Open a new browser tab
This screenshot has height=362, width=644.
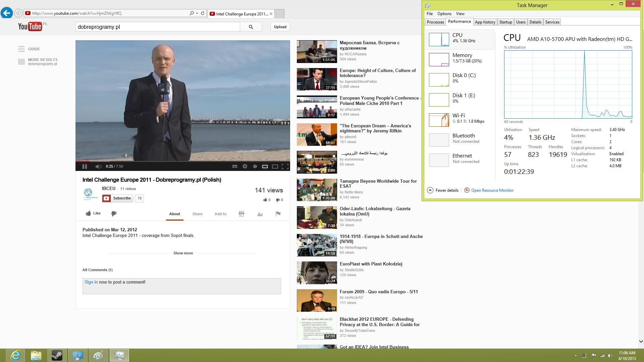point(279,14)
